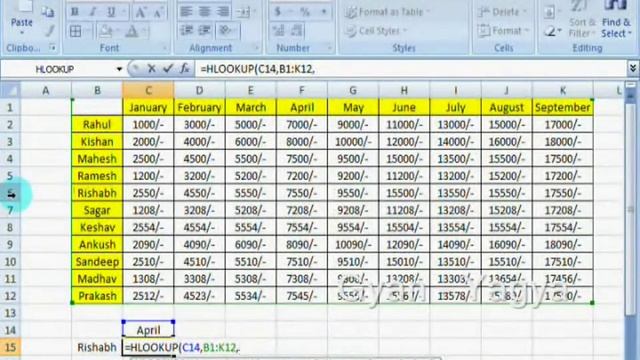The width and height of the screenshot is (640, 360).
Task: Select row 15 header
Action: tap(10, 347)
